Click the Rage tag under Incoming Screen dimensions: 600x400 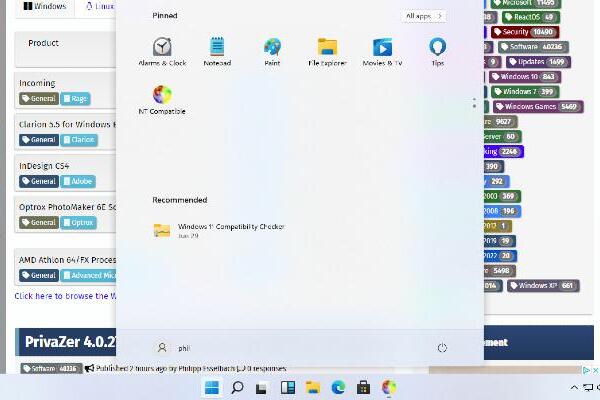[75, 99]
